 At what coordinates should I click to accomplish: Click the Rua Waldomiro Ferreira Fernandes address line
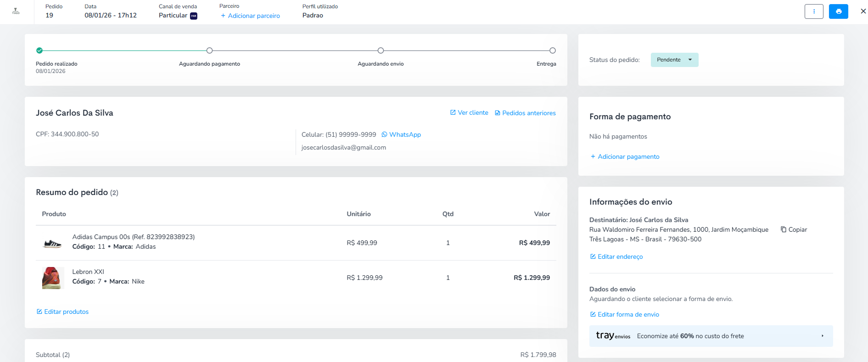(x=679, y=229)
